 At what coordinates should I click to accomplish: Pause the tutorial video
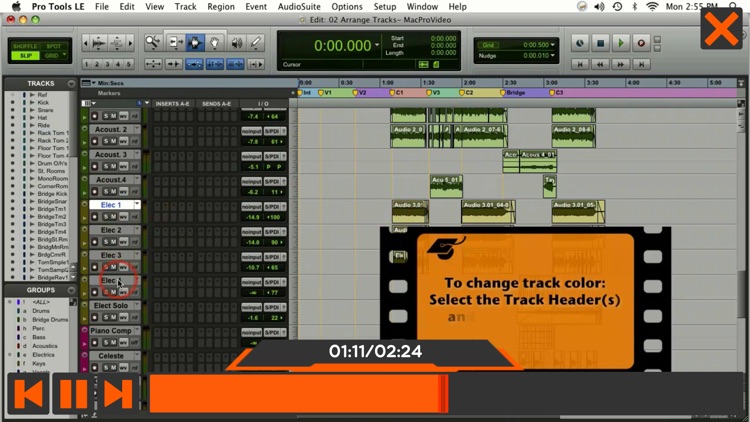point(73,394)
